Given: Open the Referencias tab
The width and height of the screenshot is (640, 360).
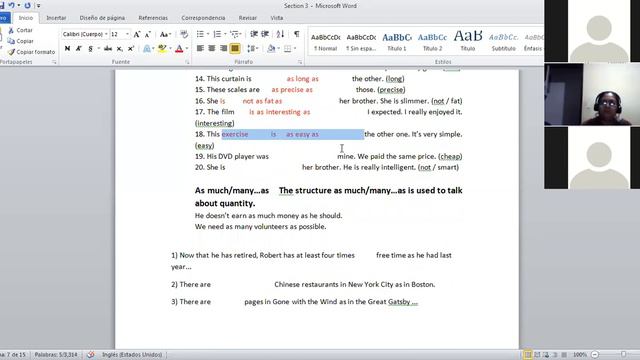Looking at the screenshot, I should 153,18.
